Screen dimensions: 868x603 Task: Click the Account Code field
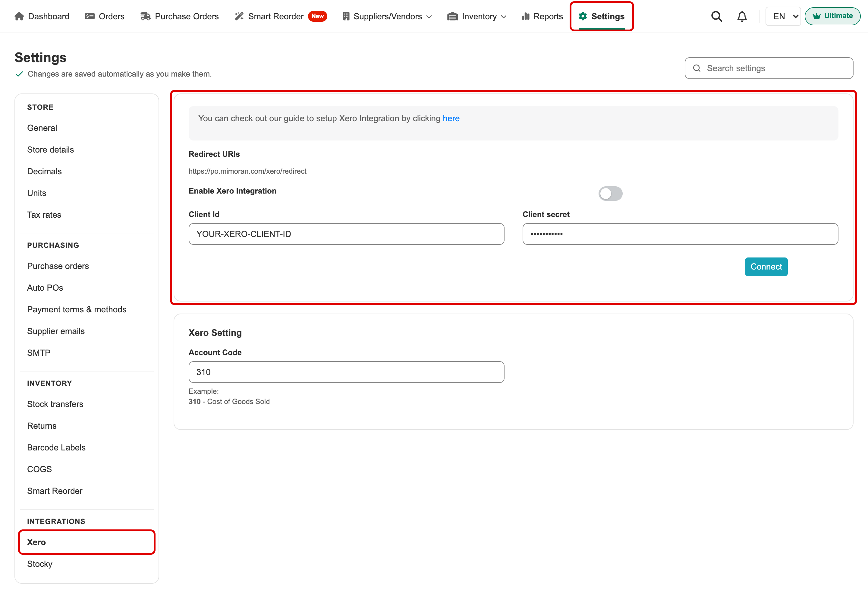(x=346, y=372)
